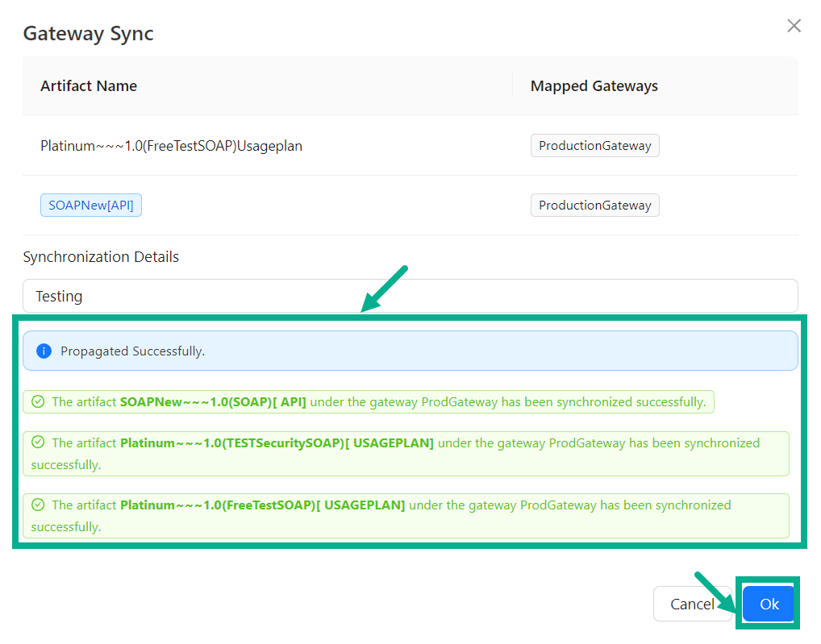Click ProductionGateway tag in the Platinum usageplan row
821x644 pixels.
(x=594, y=146)
